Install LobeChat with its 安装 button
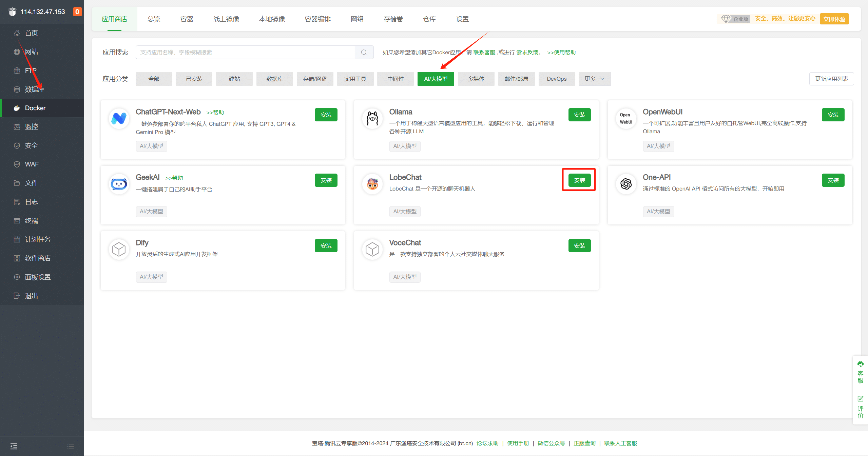The height and width of the screenshot is (456, 868). tap(579, 180)
